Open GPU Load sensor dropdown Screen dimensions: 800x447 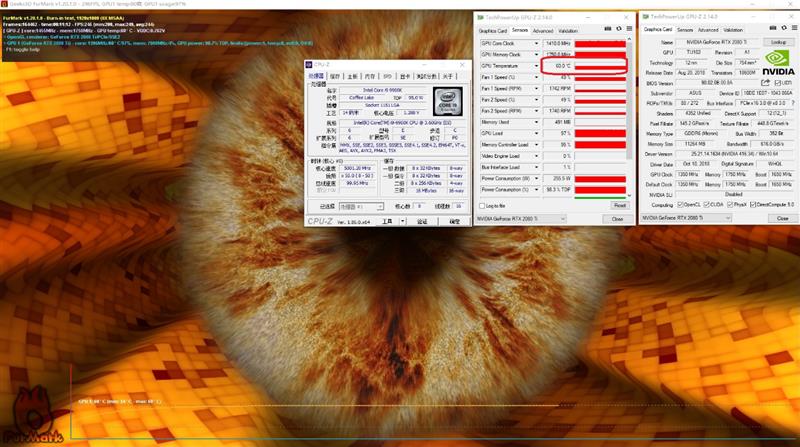(x=536, y=133)
